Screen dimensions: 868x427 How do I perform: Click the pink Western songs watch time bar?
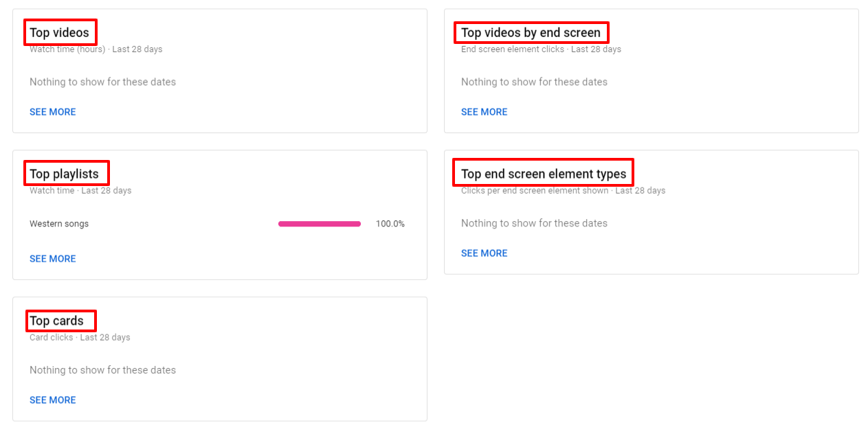tap(319, 224)
